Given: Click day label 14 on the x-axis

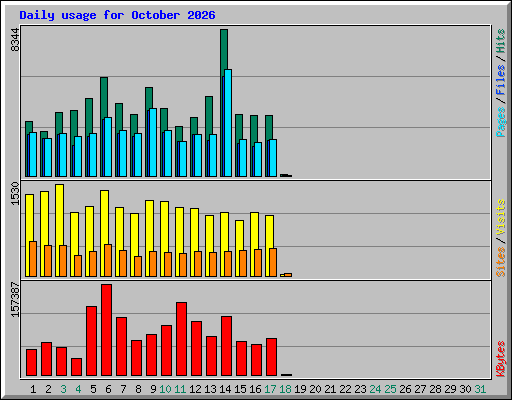Looking at the screenshot, I should [x=225, y=389].
